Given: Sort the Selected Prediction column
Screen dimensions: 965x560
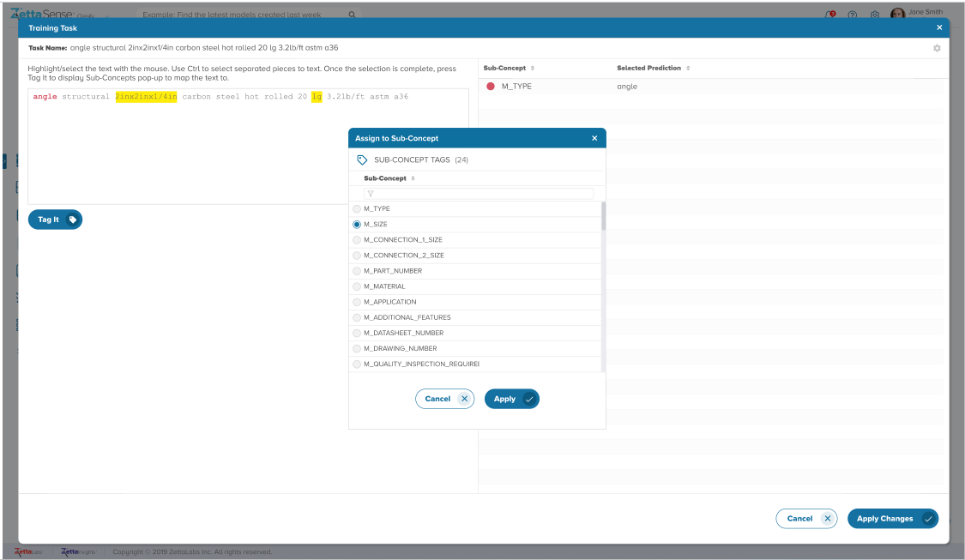Looking at the screenshot, I should click(x=688, y=69).
